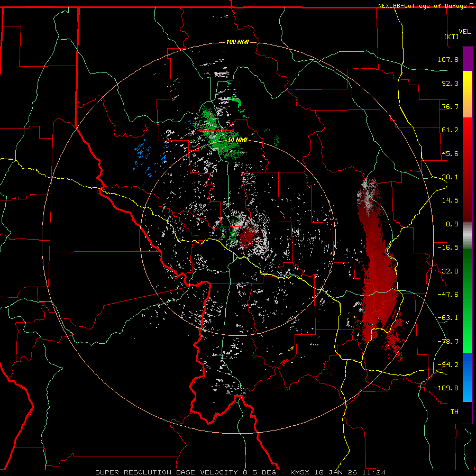Select the -94.2 legend value
This screenshot has height=476, width=476.
(x=448, y=365)
